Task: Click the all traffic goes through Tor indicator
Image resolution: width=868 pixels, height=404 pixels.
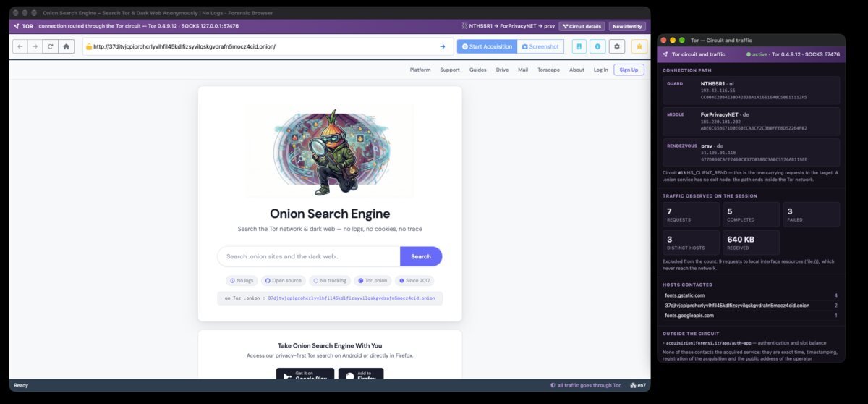Action: (585, 386)
